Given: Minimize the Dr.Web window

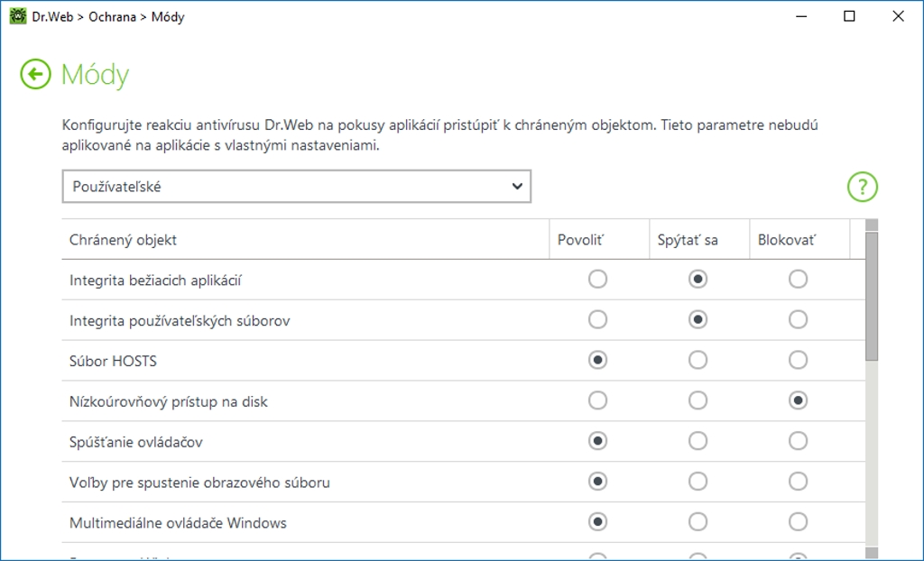Looking at the screenshot, I should pos(800,16).
